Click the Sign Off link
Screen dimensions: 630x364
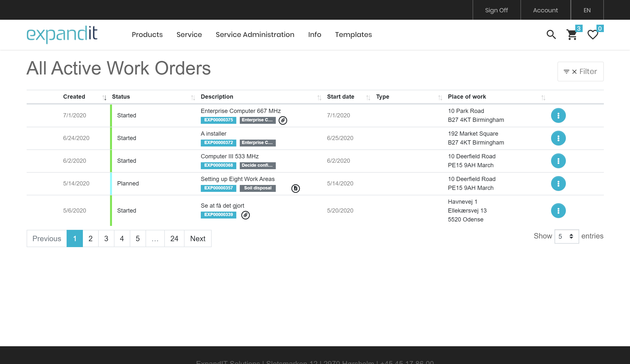pos(496,10)
